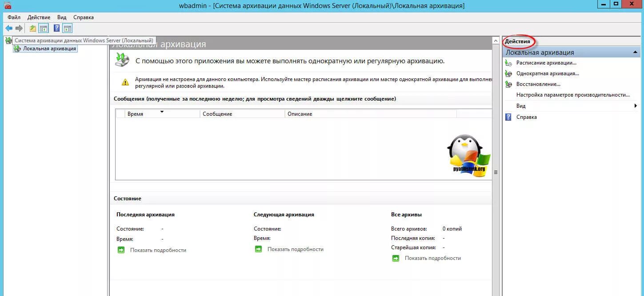The image size is (644, 296).
Task: Click the Расписание архивации action icon
Action: click(509, 63)
